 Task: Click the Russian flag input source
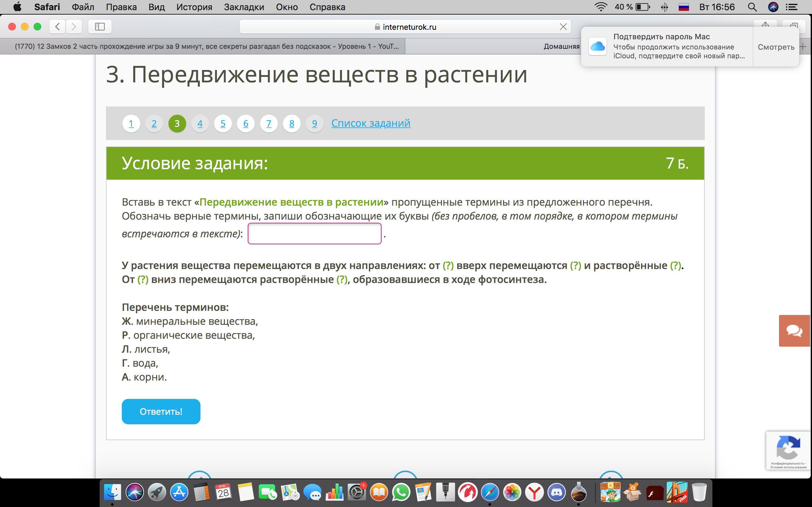(684, 7)
